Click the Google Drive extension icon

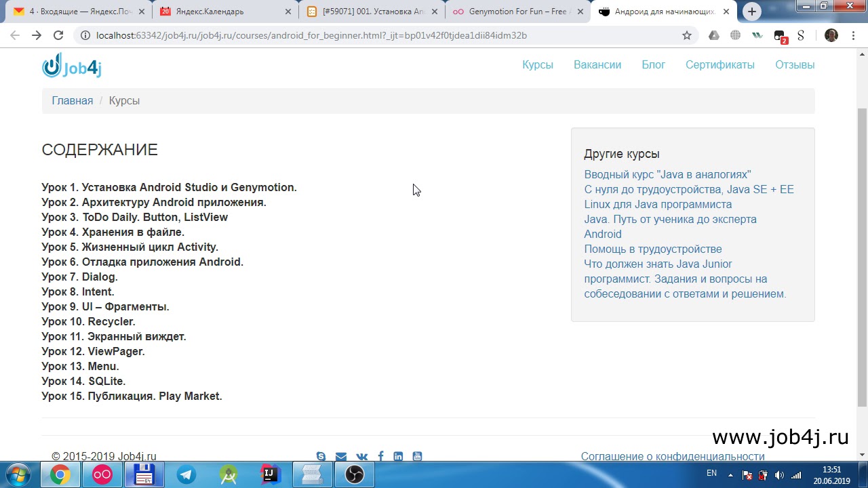tap(713, 35)
